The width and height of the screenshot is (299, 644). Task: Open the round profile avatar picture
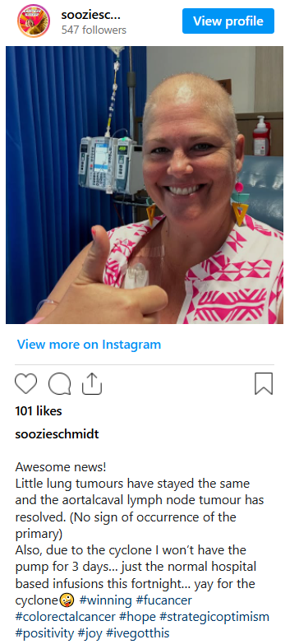34,21
